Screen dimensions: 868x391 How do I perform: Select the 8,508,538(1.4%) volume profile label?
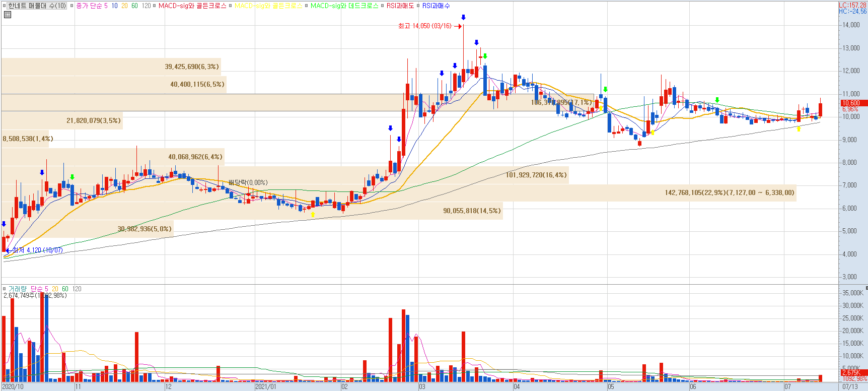pos(28,139)
